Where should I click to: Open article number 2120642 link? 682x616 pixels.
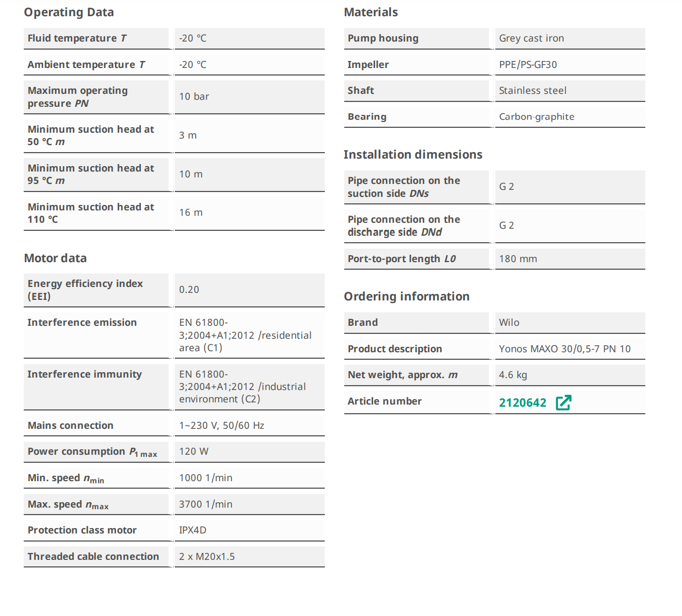(x=522, y=403)
